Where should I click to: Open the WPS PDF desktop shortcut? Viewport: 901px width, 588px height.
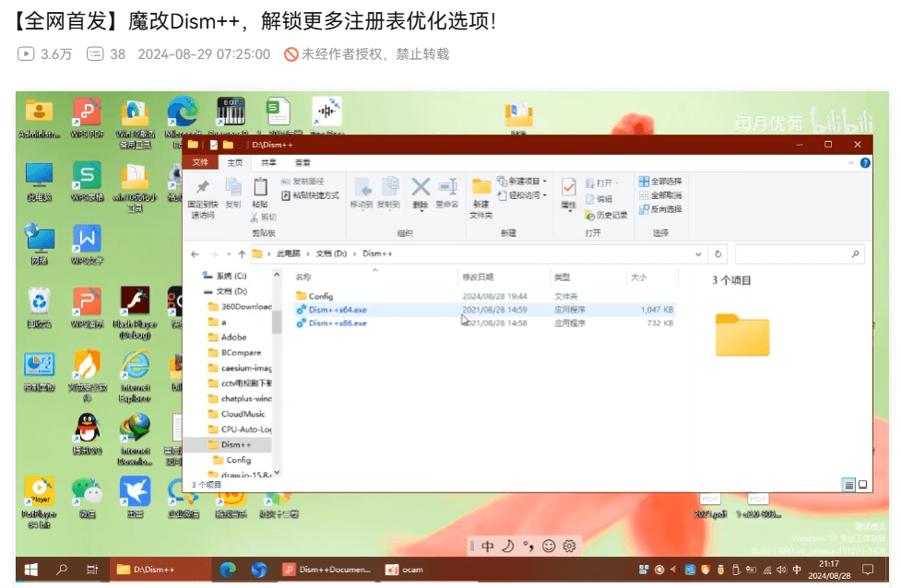click(87, 118)
